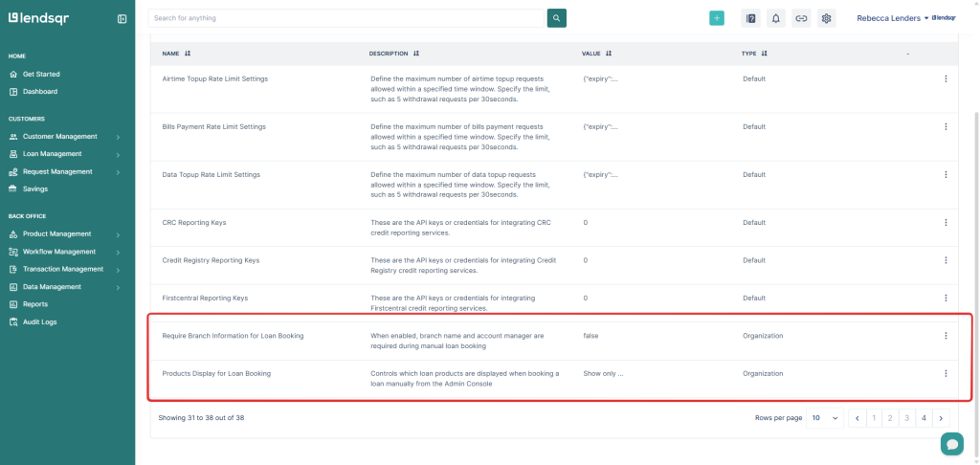
Task: Open options menu for Products Display row
Action: click(946, 373)
